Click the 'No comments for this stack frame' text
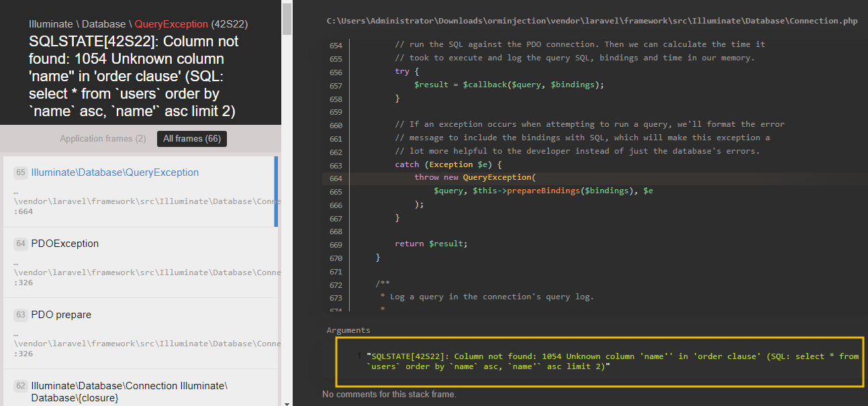The width and height of the screenshot is (868, 406). [x=389, y=395]
